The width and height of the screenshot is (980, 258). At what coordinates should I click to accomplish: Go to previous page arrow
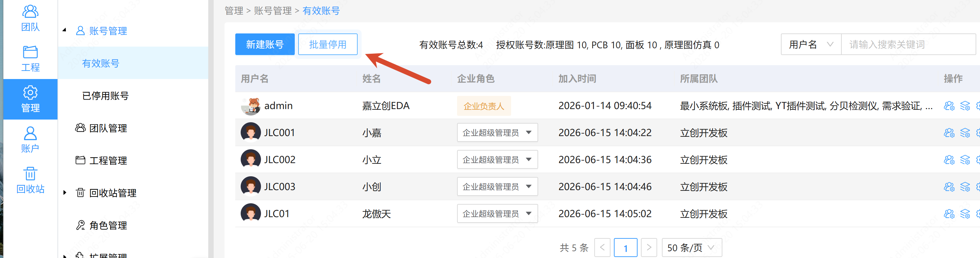602,247
